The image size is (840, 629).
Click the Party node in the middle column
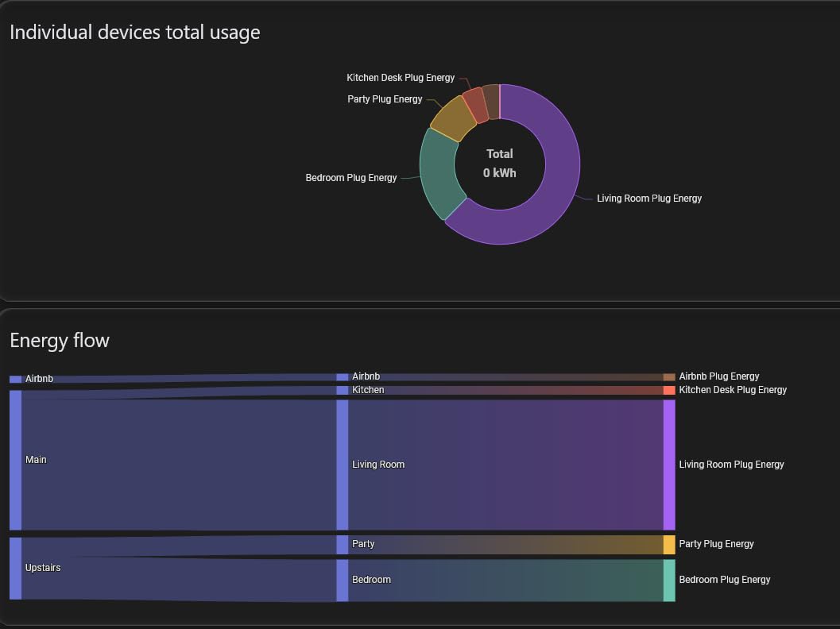343,544
